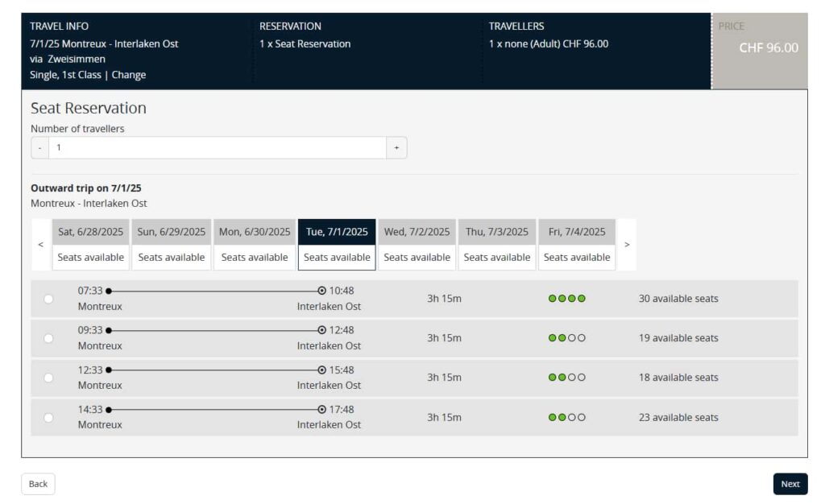This screenshot has width=825, height=504.
Task: Decrease travellers using the minus button
Action: [40, 148]
